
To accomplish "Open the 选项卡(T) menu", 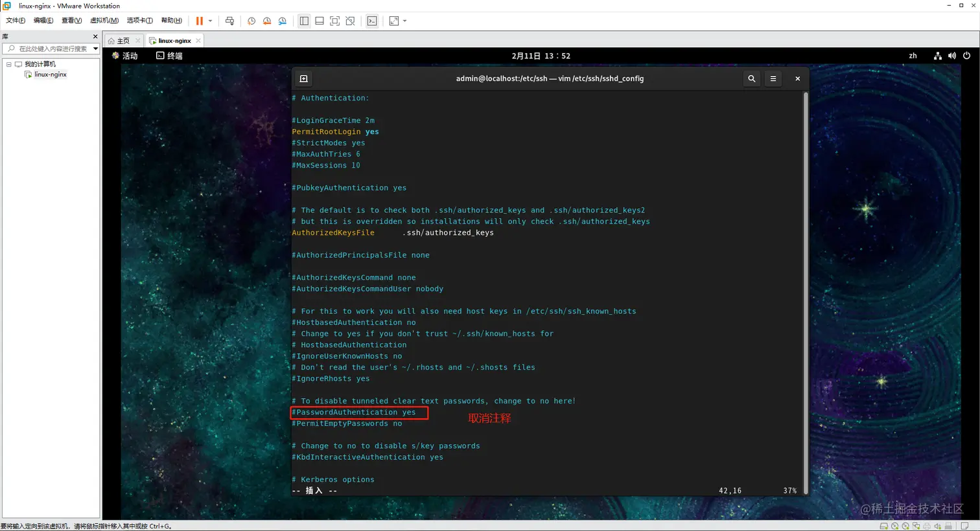I will tap(139, 21).
